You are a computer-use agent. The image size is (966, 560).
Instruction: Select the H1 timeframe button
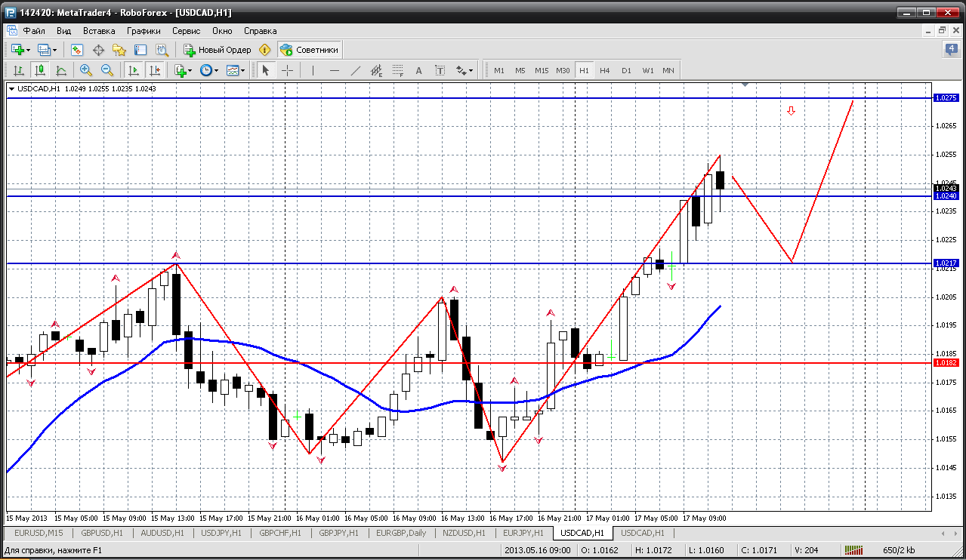(584, 70)
